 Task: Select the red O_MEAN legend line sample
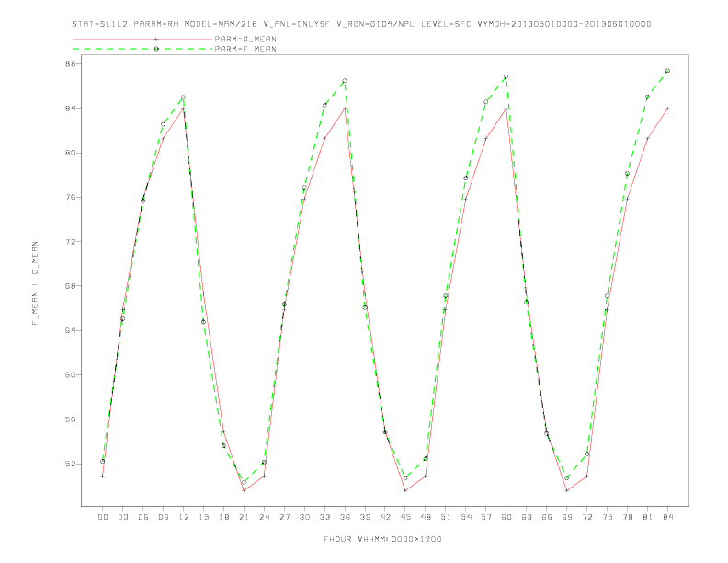tap(142, 39)
